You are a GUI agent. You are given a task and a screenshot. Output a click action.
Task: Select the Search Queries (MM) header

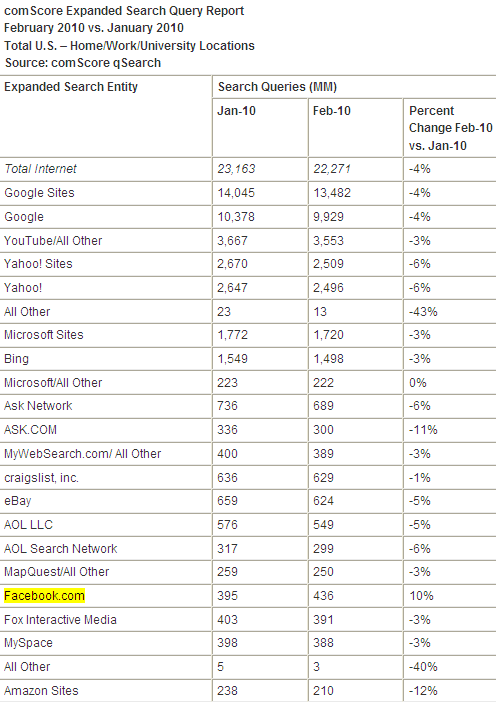[277, 86]
